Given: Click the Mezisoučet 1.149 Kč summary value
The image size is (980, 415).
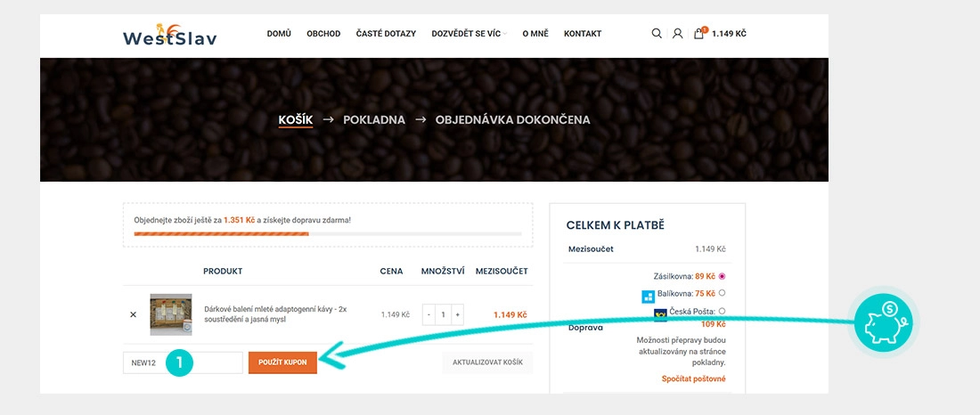Looking at the screenshot, I should point(711,248).
